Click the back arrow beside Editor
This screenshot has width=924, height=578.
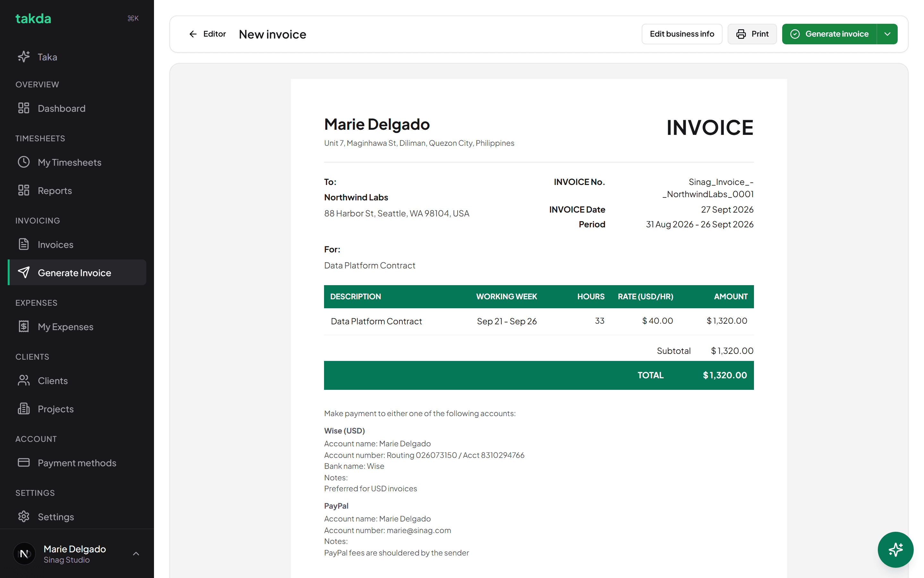pos(193,34)
